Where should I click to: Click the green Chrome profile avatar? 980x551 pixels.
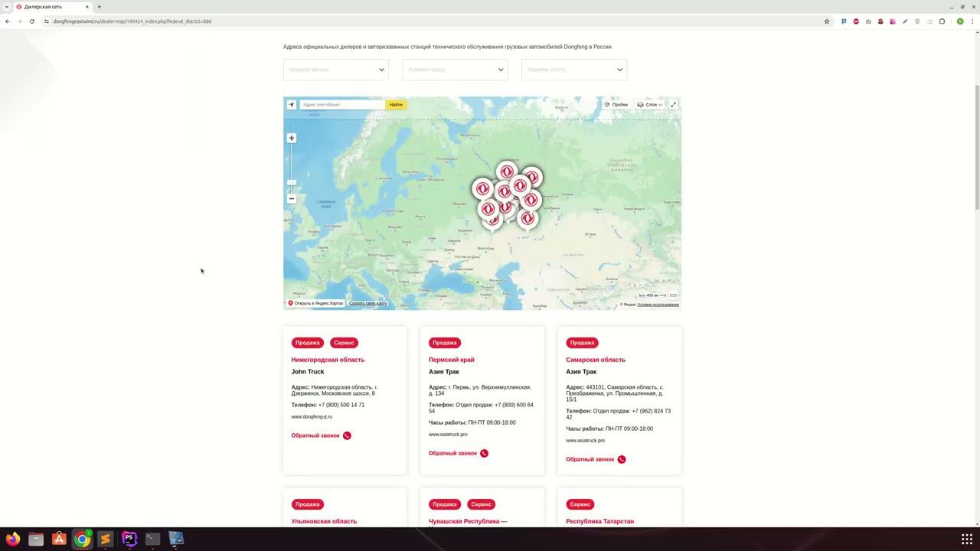[x=960, y=21]
